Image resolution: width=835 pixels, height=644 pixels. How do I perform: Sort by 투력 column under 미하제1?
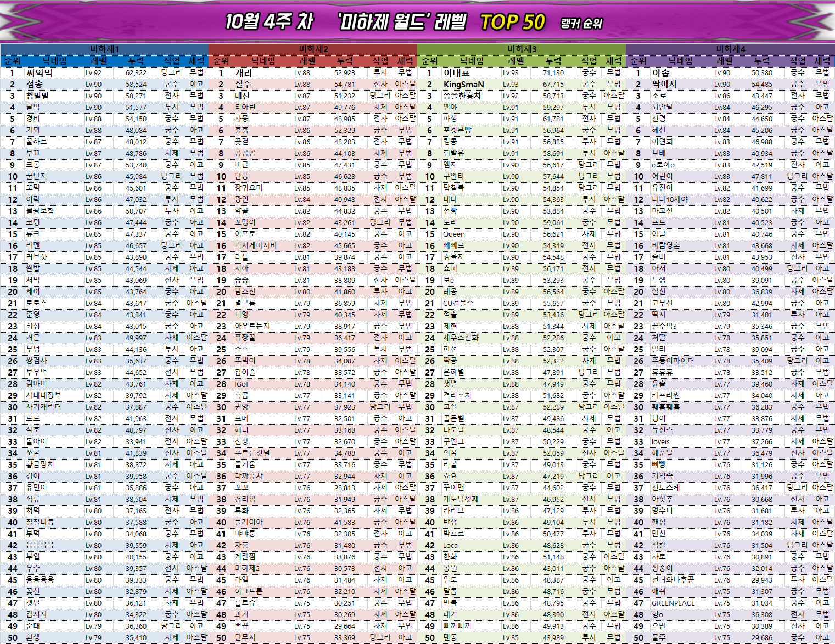136,61
